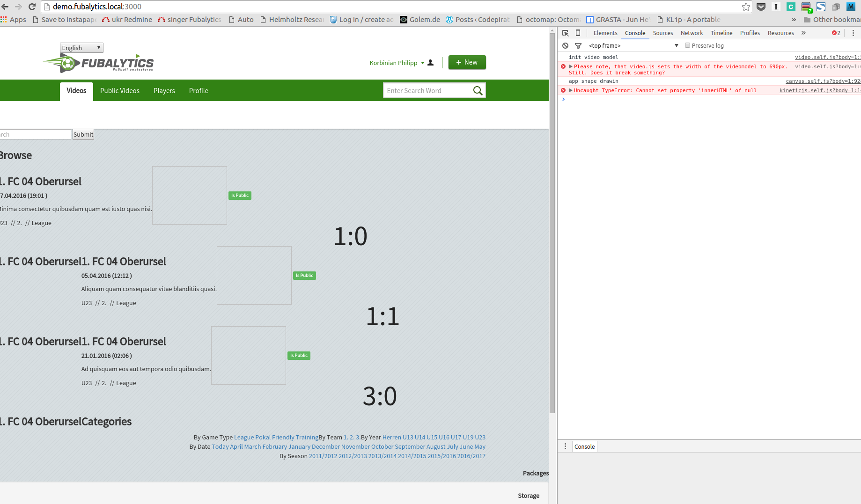Open the canvas.self.js source link

823,81
